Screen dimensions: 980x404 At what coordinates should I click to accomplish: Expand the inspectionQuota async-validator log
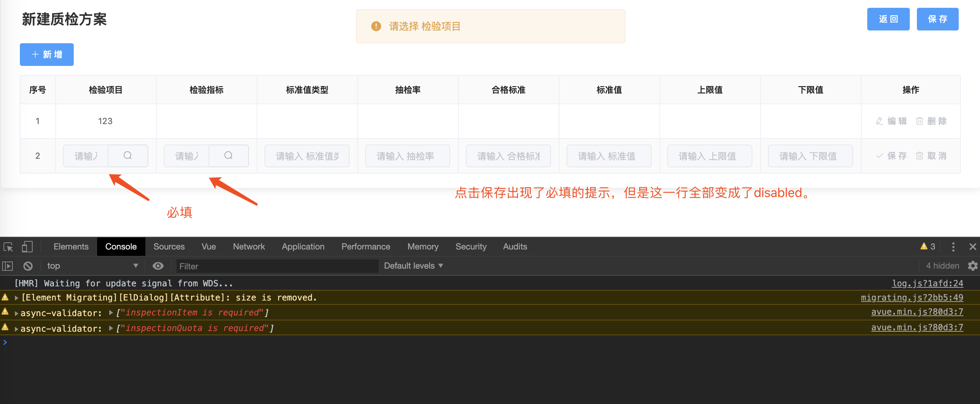(x=16, y=329)
